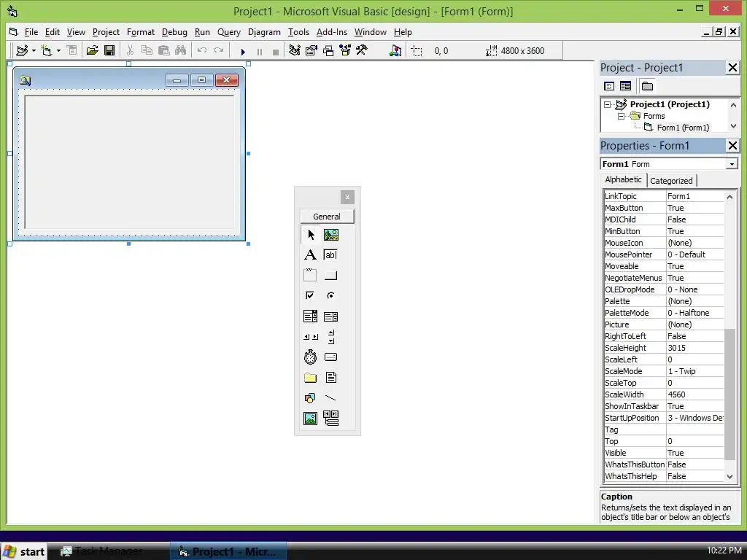Pick the CheckBox control tool
The image size is (747, 560).
click(310, 295)
